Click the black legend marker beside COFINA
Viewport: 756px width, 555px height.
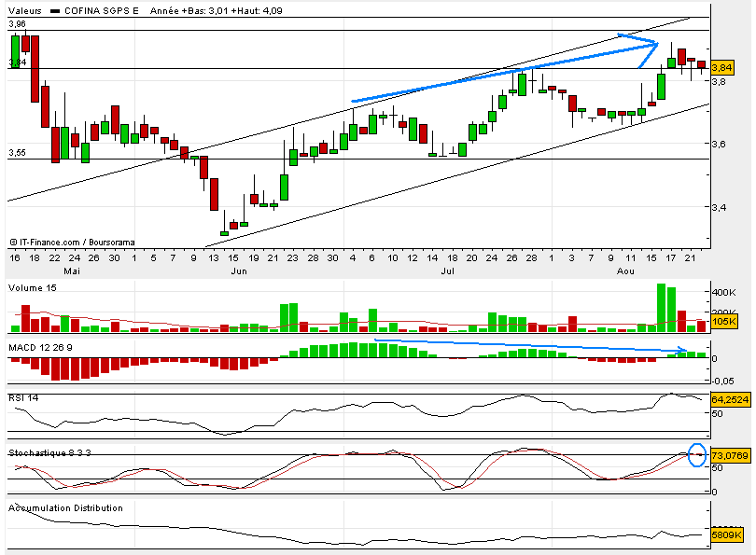tap(55, 11)
